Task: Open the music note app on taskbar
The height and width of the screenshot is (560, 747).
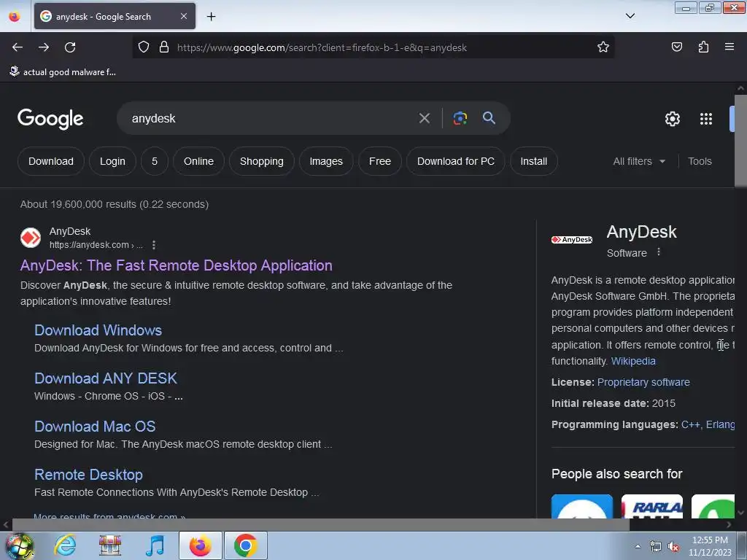Action: pos(155,545)
